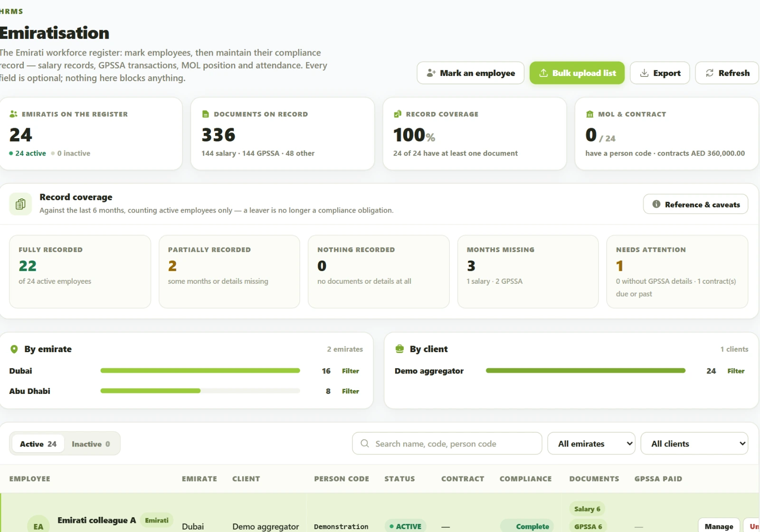Open the All emirates dropdown

pyautogui.click(x=591, y=443)
